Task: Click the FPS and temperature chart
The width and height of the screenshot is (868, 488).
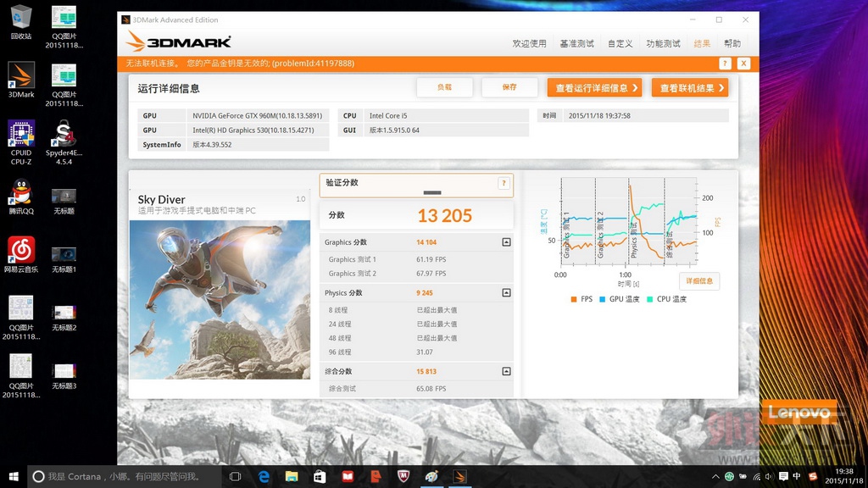Action: click(628, 221)
